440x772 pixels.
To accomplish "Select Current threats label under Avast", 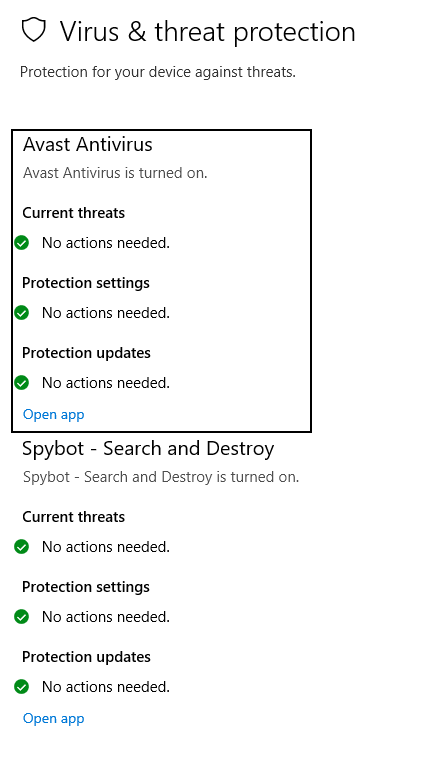I will (74, 213).
